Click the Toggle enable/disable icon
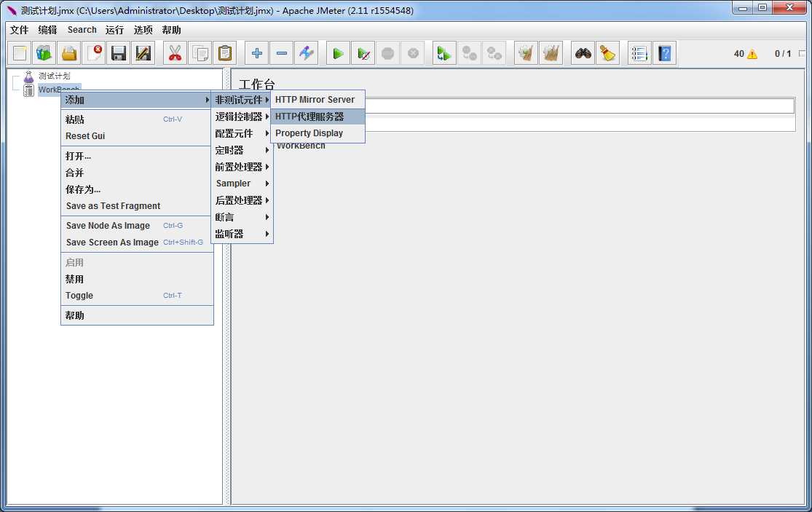Viewport: 812px width, 512px height. point(306,53)
